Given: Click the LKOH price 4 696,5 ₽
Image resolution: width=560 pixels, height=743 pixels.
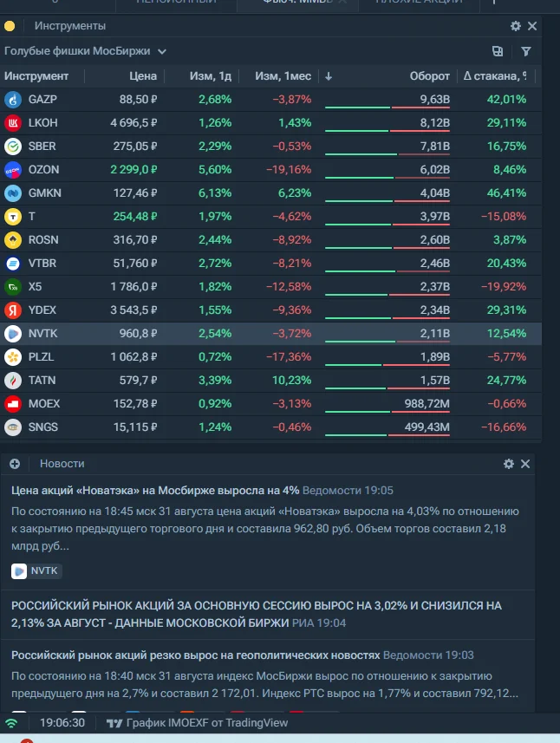Looking at the screenshot, I should [133, 123].
